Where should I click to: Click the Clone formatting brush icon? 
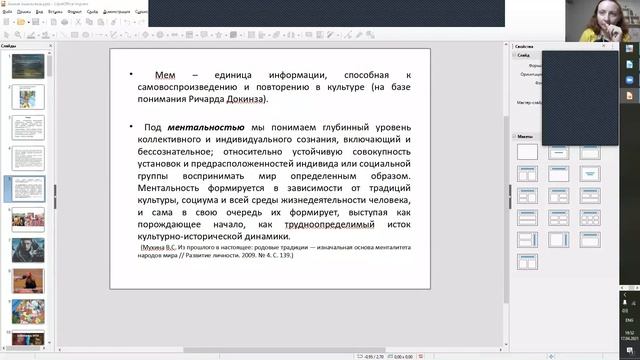point(114,22)
